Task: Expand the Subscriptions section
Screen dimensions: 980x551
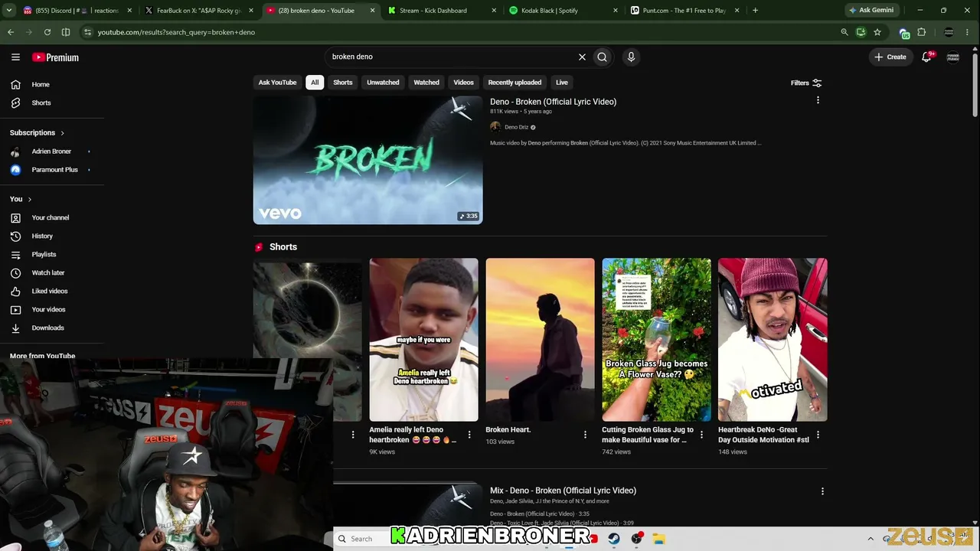Action: [x=37, y=132]
